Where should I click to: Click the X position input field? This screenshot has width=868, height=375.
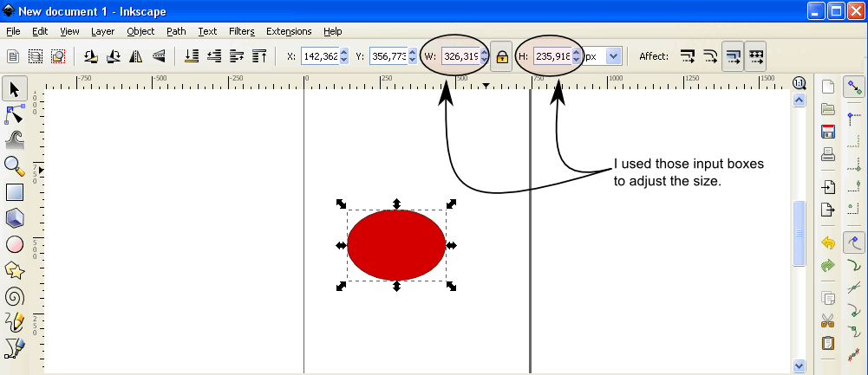tap(319, 56)
